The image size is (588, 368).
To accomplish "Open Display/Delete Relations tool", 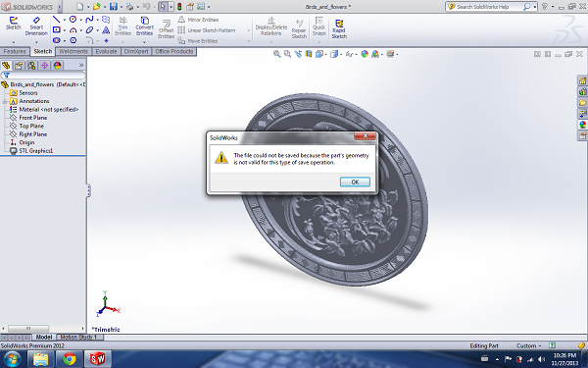I will (271, 26).
